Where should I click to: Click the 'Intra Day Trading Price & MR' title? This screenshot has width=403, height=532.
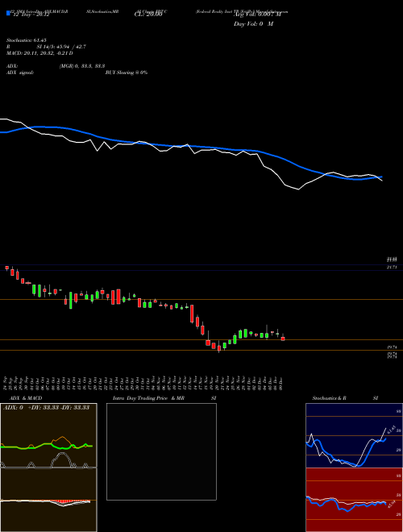pyautogui.click(x=149, y=398)
